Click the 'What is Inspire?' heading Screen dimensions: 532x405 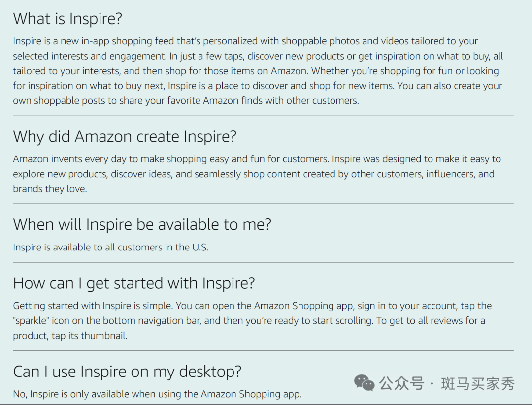(67, 19)
